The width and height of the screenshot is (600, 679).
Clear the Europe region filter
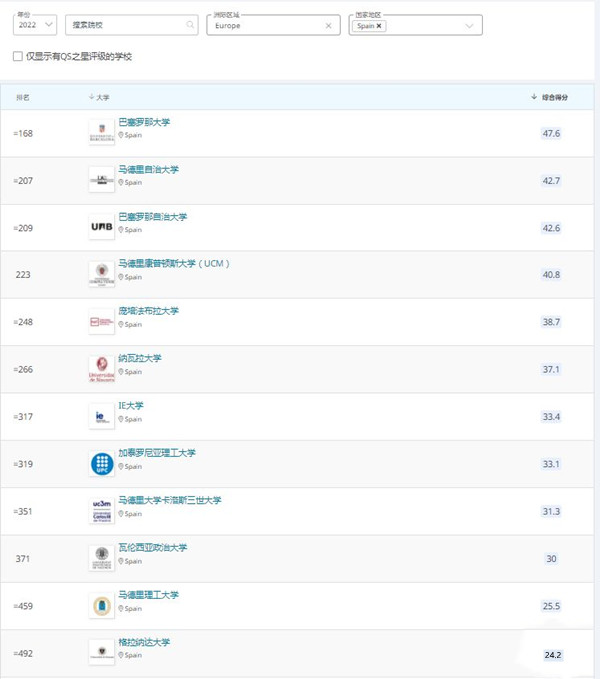(x=329, y=26)
